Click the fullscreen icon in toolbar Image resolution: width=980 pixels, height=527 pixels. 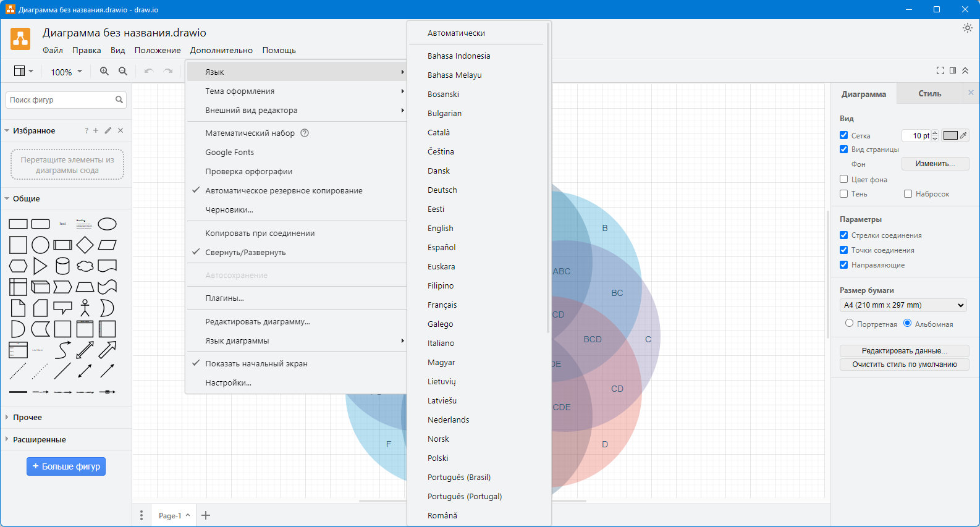coord(940,70)
